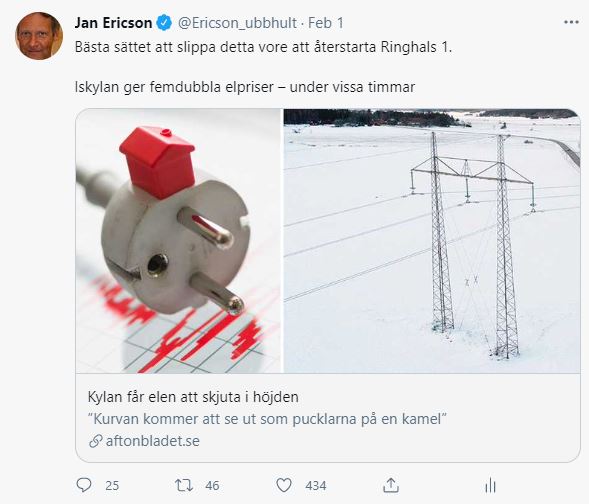Viewport: 589px width, 504px height.
Task: Click the 25 replies count
Action: pyautogui.click(x=112, y=486)
